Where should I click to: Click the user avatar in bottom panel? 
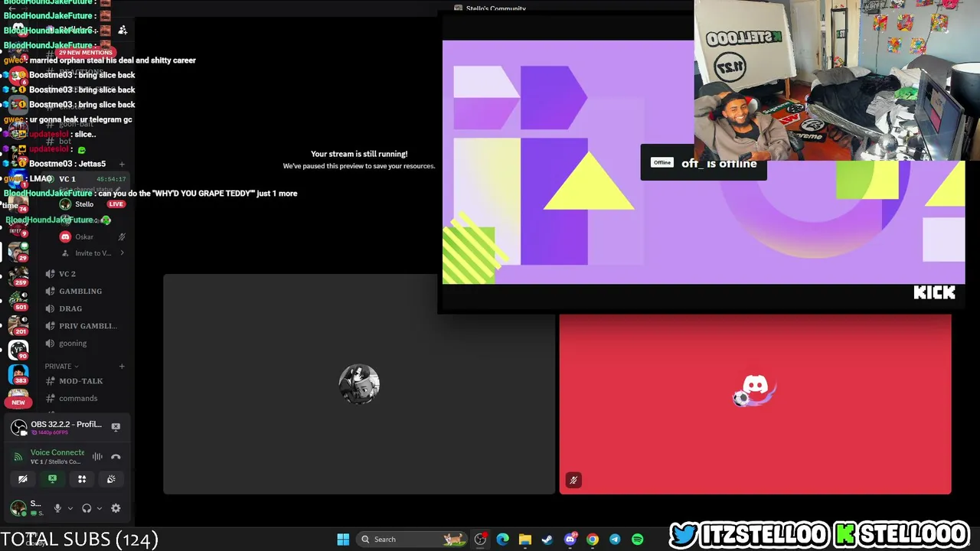(x=18, y=508)
